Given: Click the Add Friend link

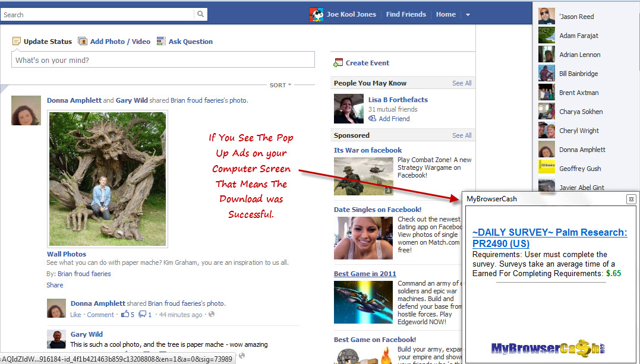Looking at the screenshot, I should point(394,118).
